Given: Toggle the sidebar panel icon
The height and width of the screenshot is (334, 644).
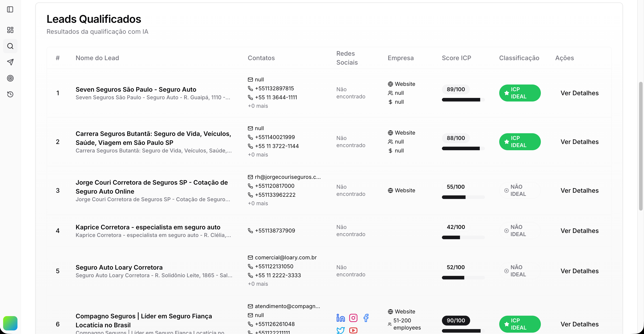Looking at the screenshot, I should (10, 9).
